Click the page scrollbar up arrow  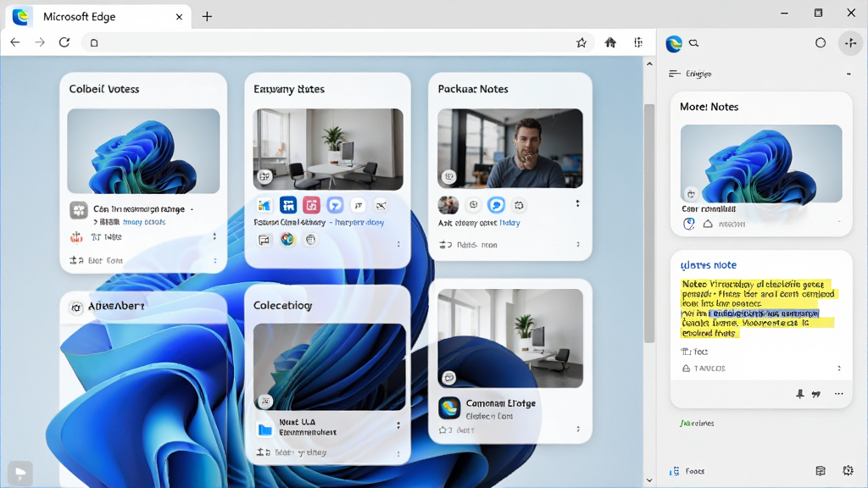click(x=649, y=64)
